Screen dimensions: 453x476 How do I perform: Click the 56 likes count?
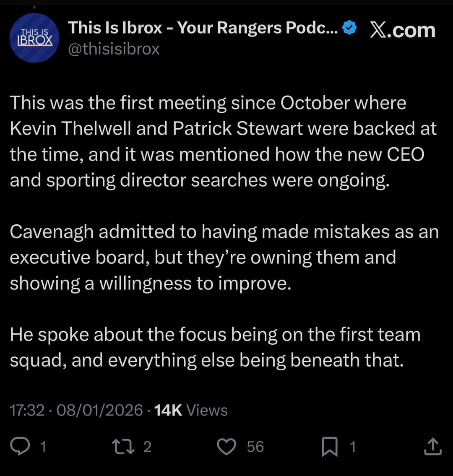255,447
